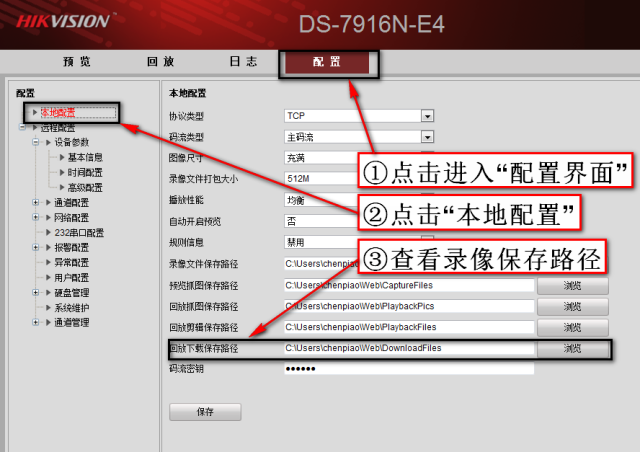Browse for the DownloadFiles path
640x452 pixels.
573,348
